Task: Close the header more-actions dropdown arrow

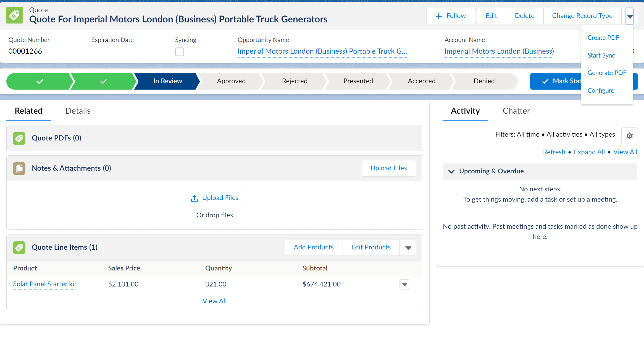Action: 630,16
